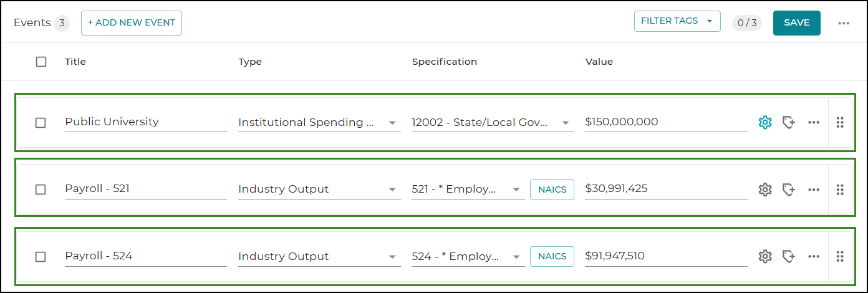The width and height of the screenshot is (868, 293).
Task: Open settings gear for Payroll - 524 event
Action: coord(765,256)
